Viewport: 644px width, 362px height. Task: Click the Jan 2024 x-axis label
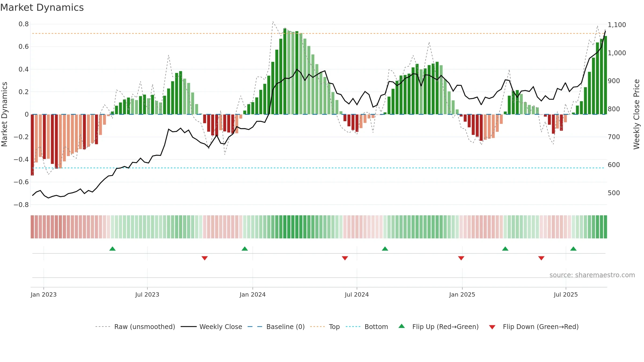point(253,294)
